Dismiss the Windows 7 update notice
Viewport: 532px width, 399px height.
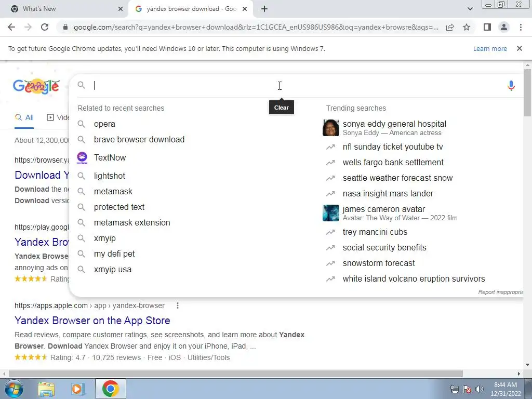[520, 48]
